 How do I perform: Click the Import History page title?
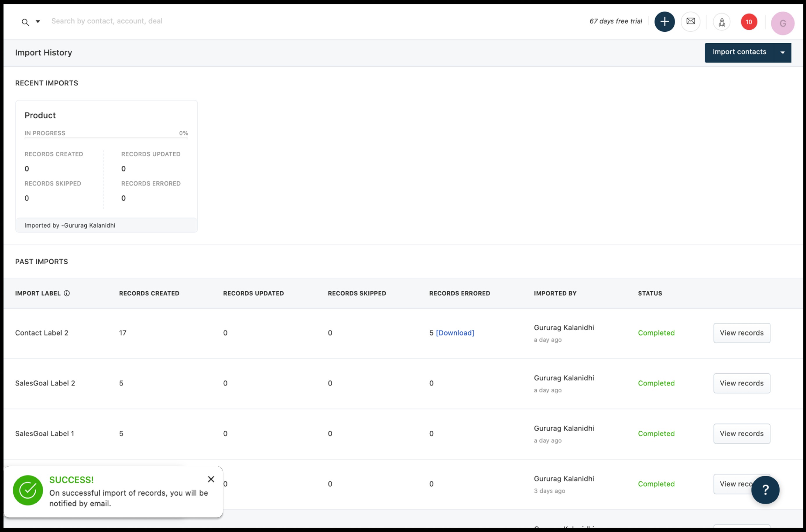click(x=43, y=53)
